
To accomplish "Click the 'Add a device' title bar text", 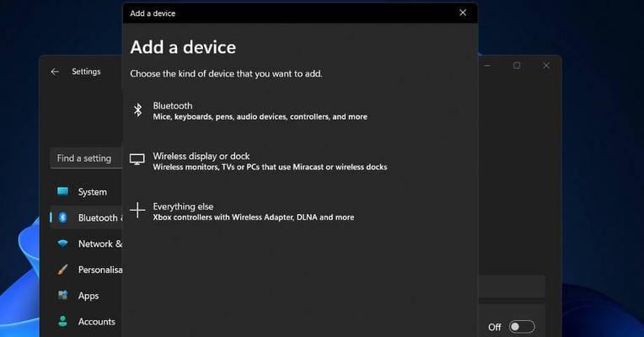I will click(x=153, y=13).
